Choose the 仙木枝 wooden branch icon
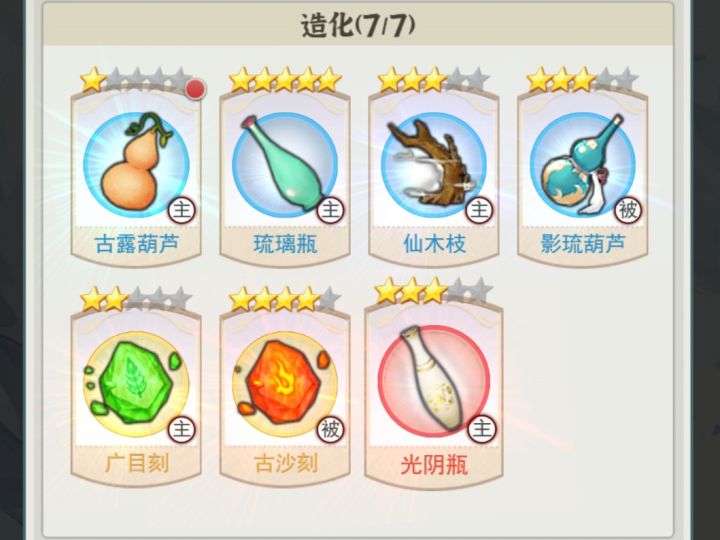720x540 pixels. (x=434, y=164)
